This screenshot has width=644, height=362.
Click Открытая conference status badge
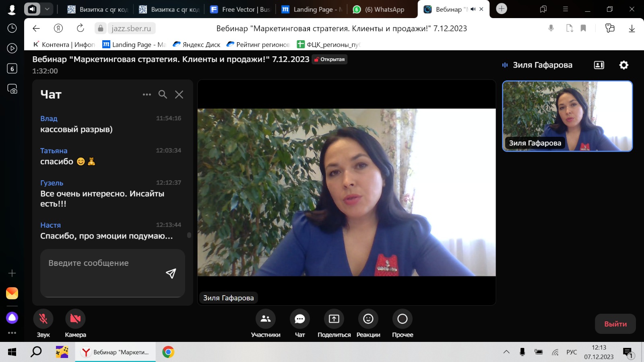[x=330, y=60]
